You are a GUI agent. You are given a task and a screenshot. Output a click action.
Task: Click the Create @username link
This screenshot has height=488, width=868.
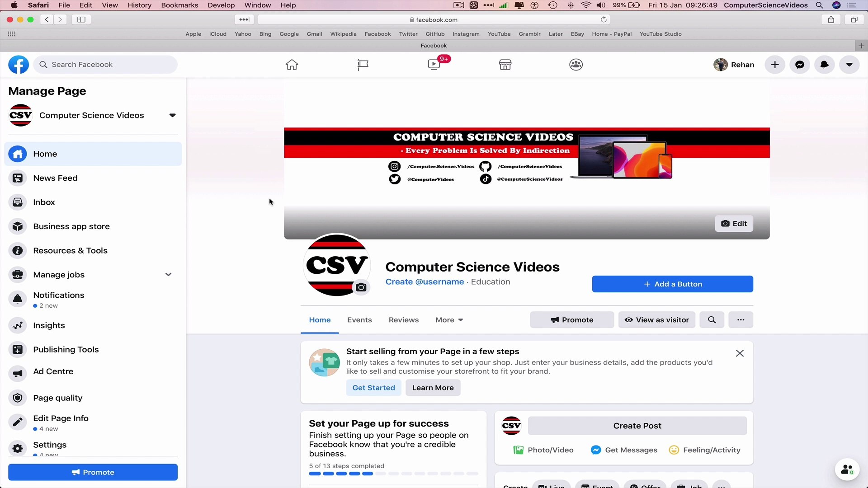coord(424,282)
